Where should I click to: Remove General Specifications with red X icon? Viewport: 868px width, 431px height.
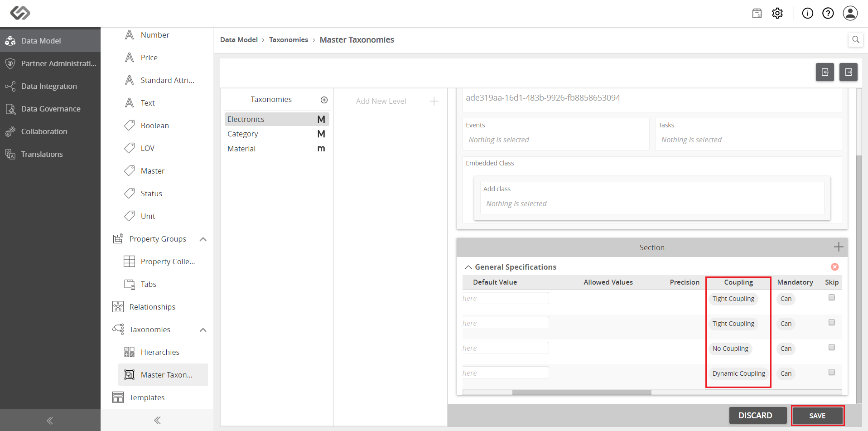(x=835, y=267)
